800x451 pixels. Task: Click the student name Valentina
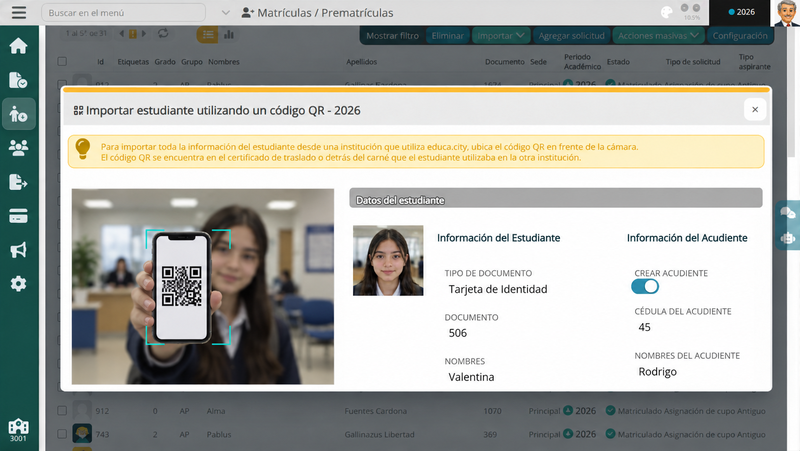(x=471, y=377)
